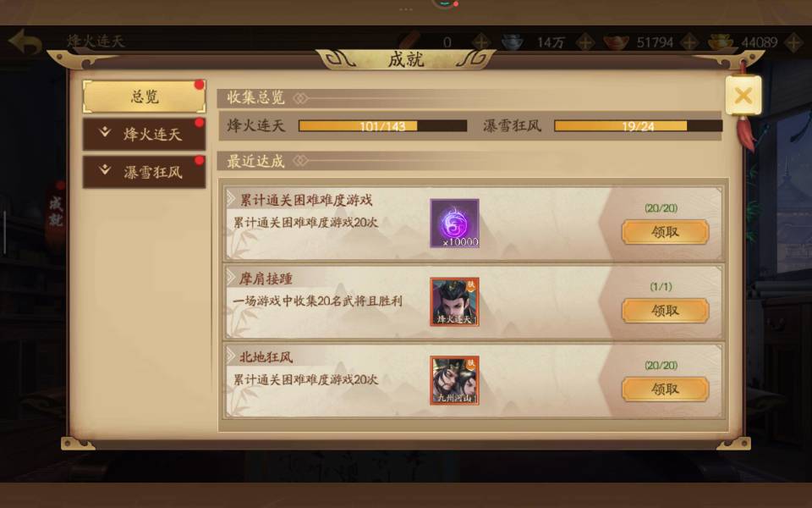Claim reward for 摩肩接踵 achievement
812x508 pixels.
[x=665, y=311]
